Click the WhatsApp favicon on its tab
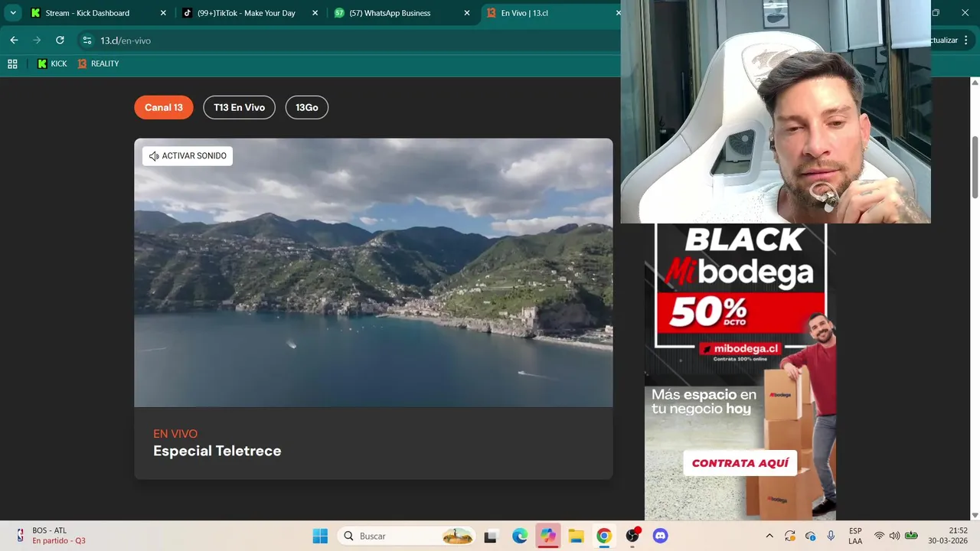 click(339, 13)
